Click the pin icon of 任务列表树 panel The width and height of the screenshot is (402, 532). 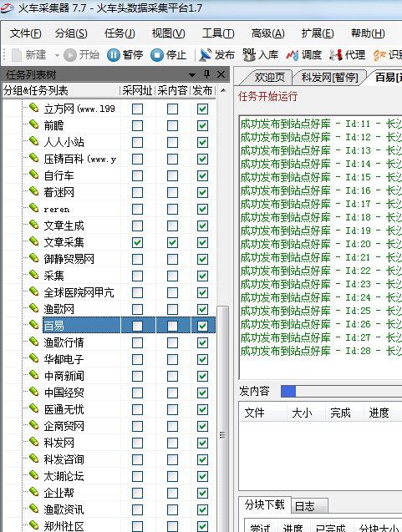(206, 74)
